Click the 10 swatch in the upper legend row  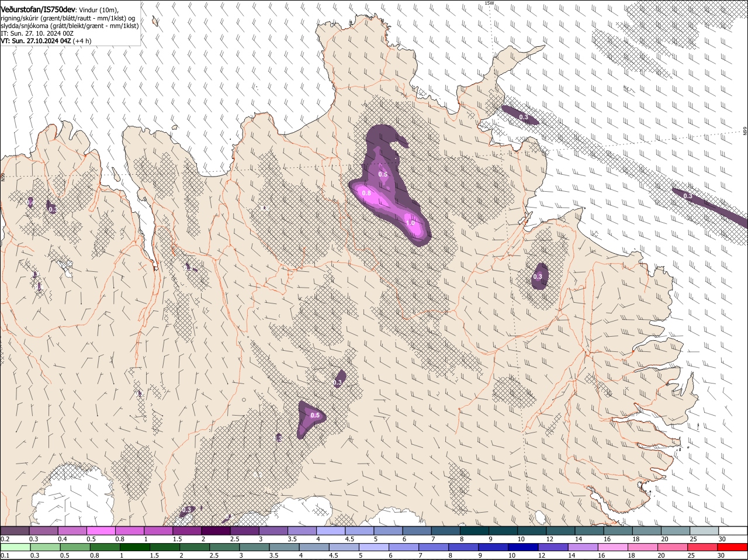(531, 530)
